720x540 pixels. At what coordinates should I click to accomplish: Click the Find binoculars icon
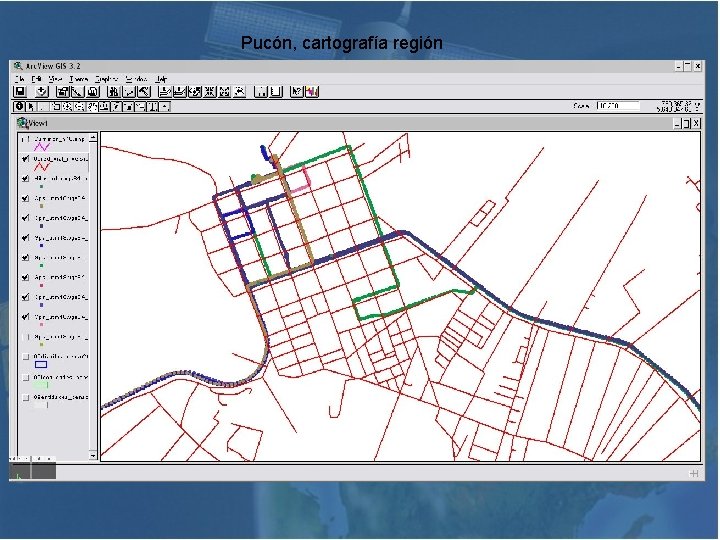point(113,92)
